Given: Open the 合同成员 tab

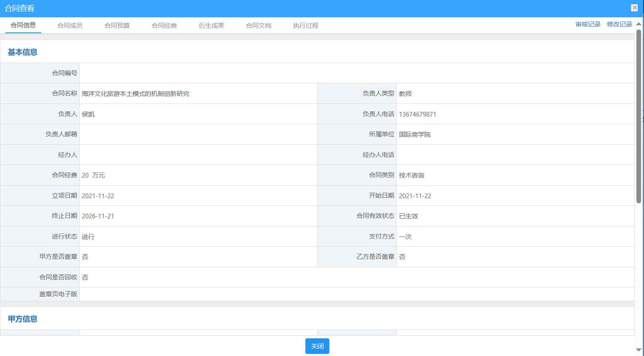Looking at the screenshot, I should pos(70,26).
